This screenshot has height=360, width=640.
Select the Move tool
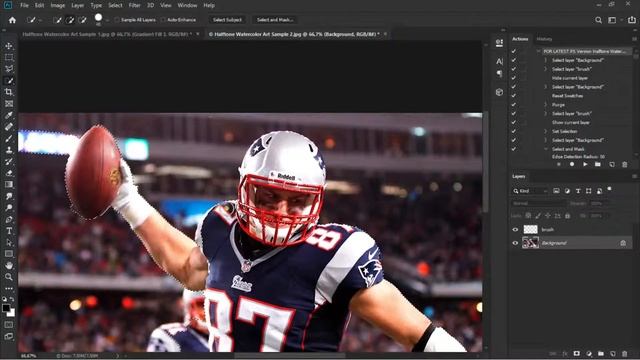coord(9,46)
